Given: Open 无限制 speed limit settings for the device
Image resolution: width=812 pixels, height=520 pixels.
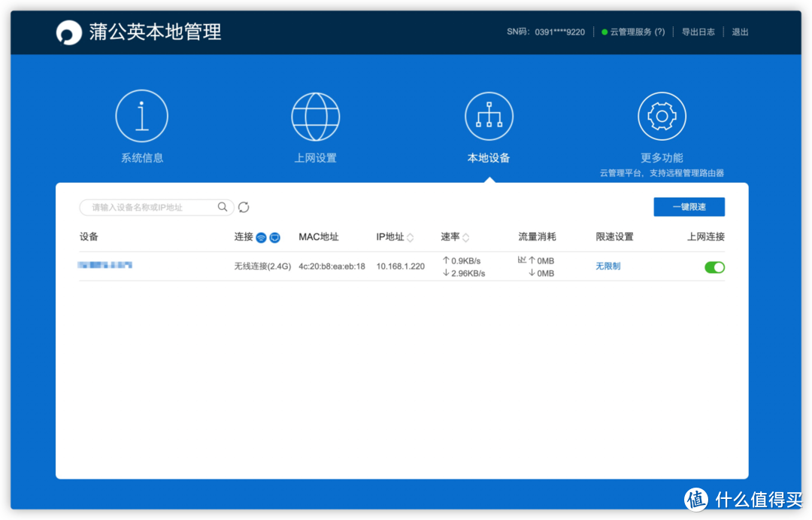Looking at the screenshot, I should 607,266.
